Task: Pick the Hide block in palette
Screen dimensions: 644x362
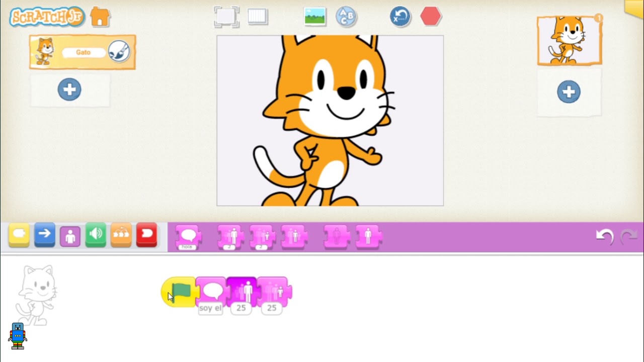Action: (x=337, y=236)
